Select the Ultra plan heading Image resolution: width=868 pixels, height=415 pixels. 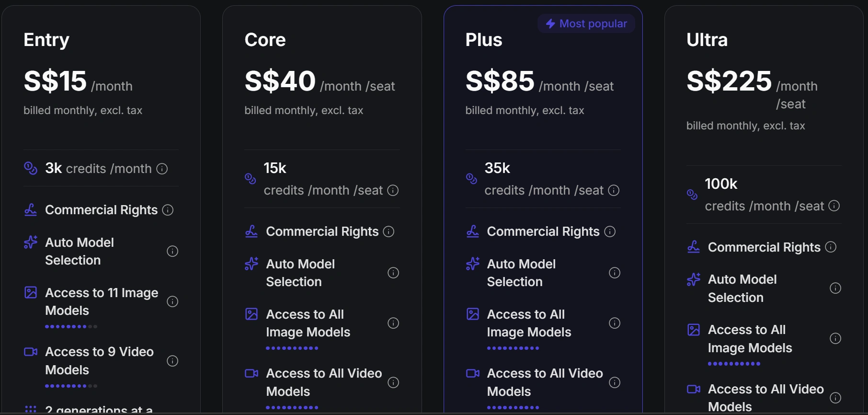click(x=707, y=40)
